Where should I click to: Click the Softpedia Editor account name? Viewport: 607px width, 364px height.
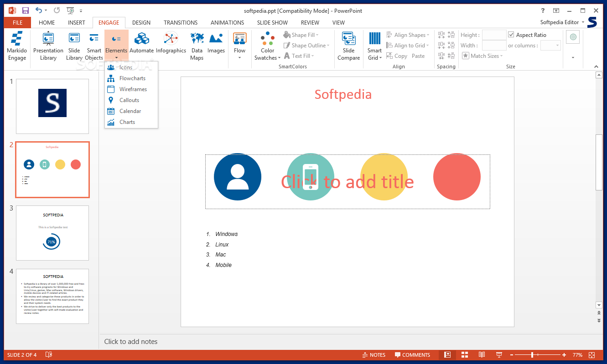click(x=560, y=22)
